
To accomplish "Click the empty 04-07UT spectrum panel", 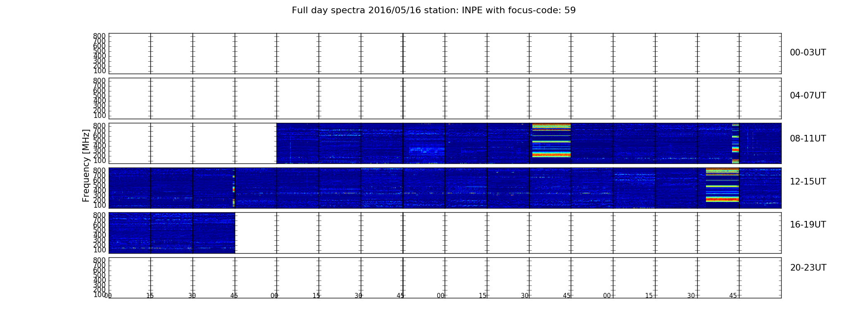I will coord(445,98).
